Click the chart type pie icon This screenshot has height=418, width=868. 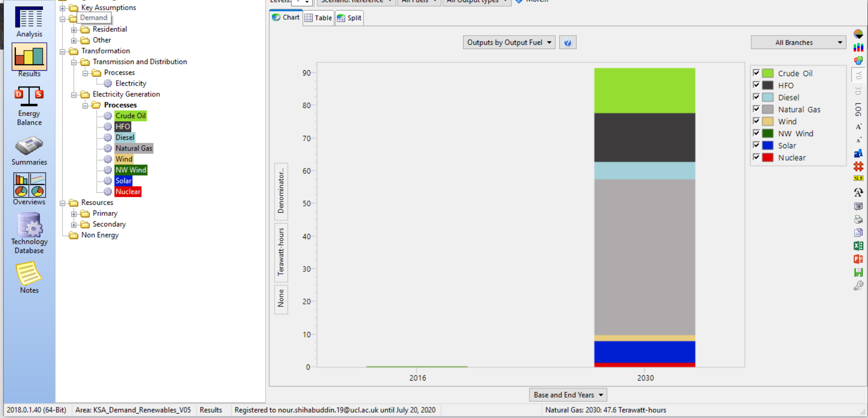click(x=858, y=34)
